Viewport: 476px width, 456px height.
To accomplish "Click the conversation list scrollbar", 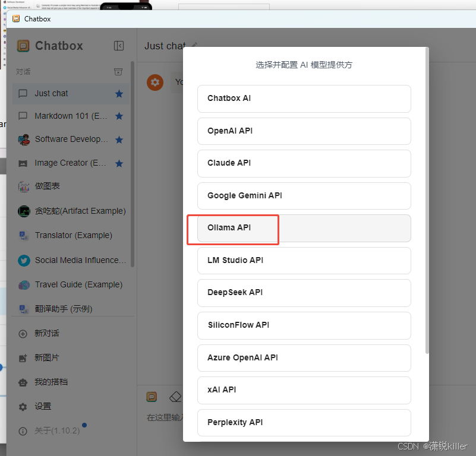I will point(133,164).
